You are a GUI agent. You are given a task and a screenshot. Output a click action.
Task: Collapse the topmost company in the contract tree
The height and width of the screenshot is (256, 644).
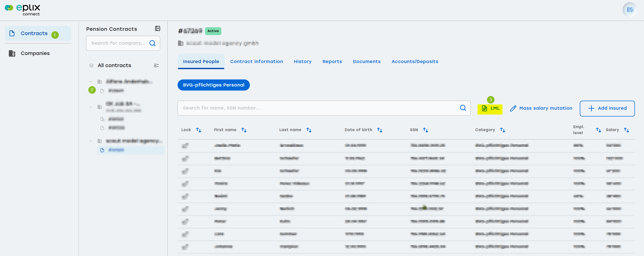(x=91, y=81)
